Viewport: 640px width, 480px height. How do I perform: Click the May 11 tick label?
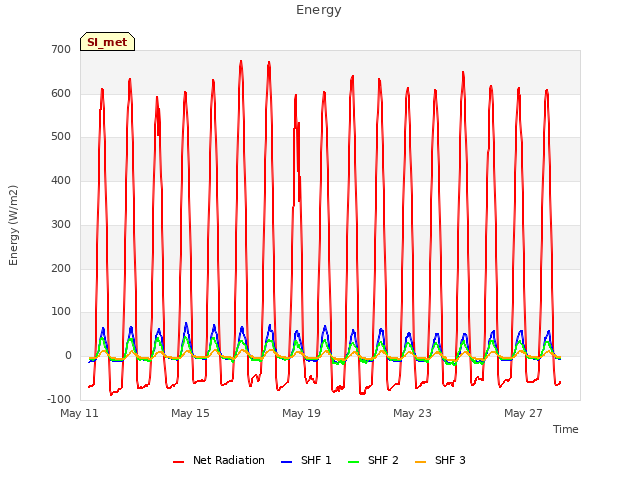pos(80,413)
